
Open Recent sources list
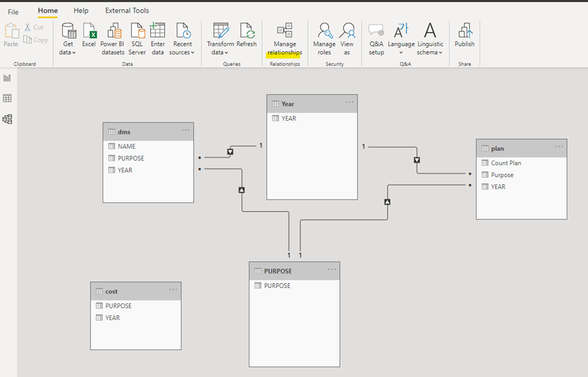click(182, 39)
